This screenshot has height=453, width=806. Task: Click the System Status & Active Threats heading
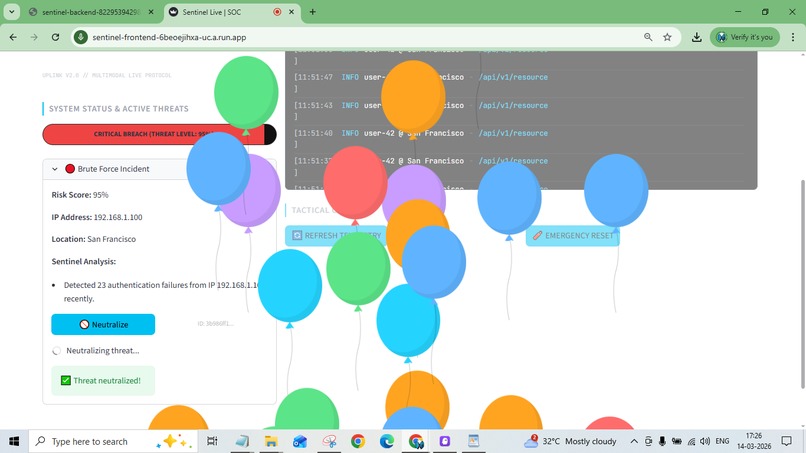coord(119,108)
